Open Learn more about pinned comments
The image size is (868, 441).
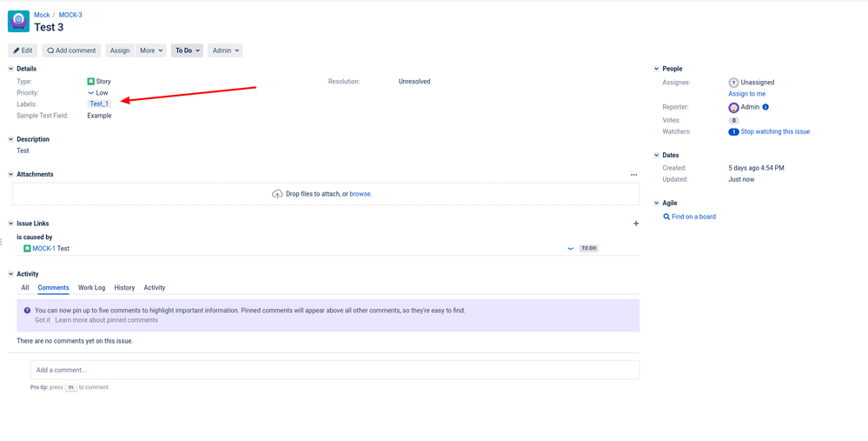(x=106, y=320)
